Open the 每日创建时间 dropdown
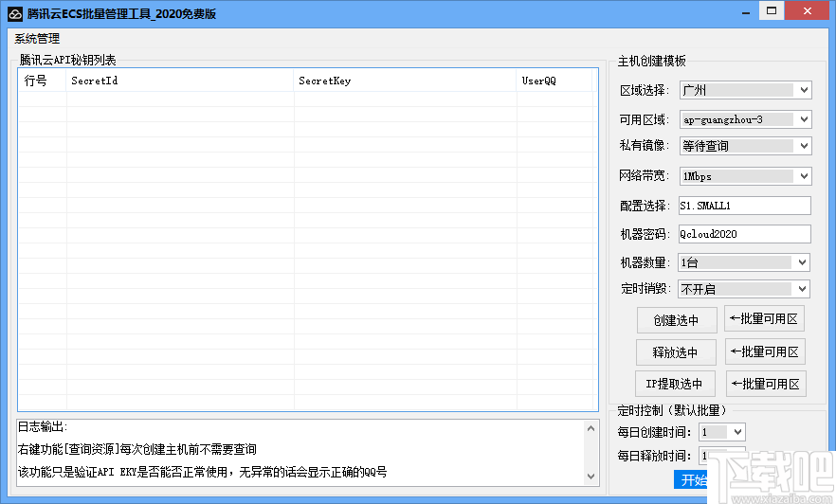 722,432
